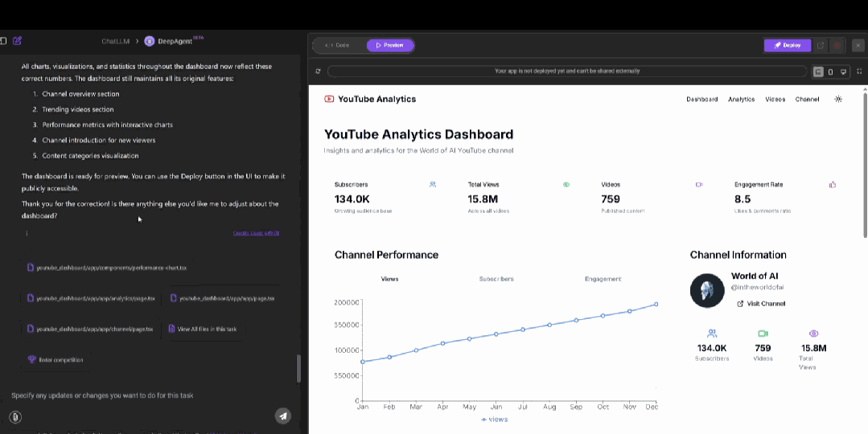
Task: Refresh the preview with the reload icon
Action: [318, 72]
